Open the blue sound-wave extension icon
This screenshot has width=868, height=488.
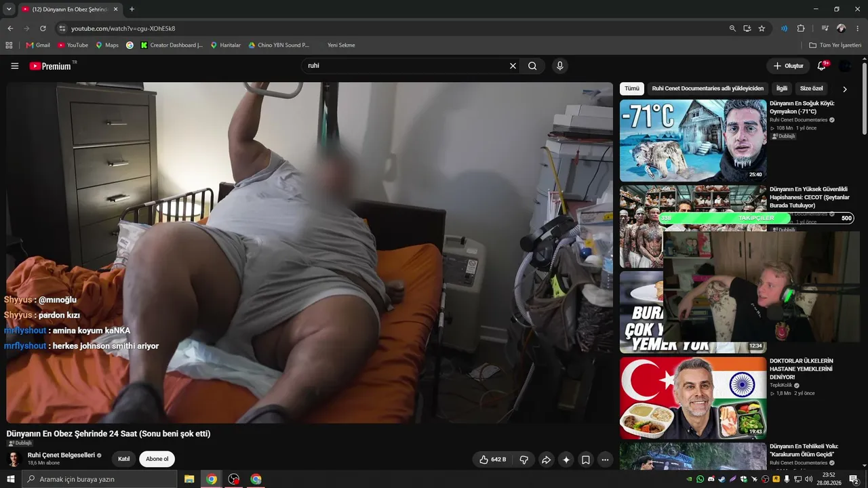click(x=784, y=28)
